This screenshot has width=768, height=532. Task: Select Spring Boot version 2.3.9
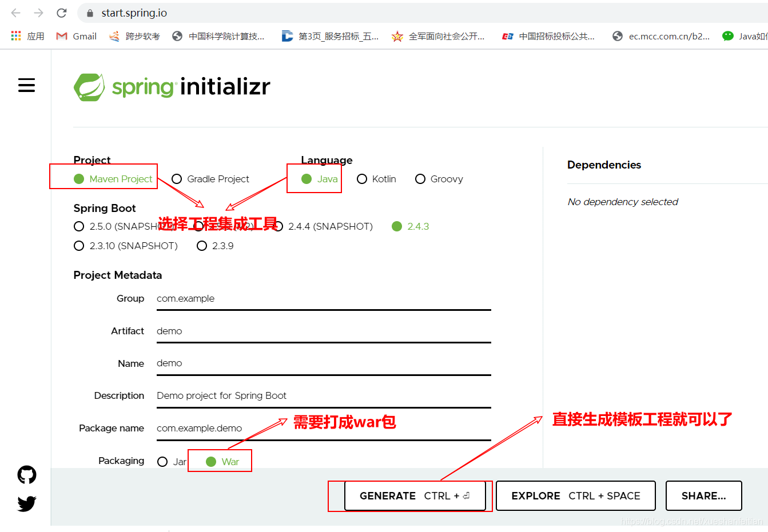pyautogui.click(x=215, y=246)
